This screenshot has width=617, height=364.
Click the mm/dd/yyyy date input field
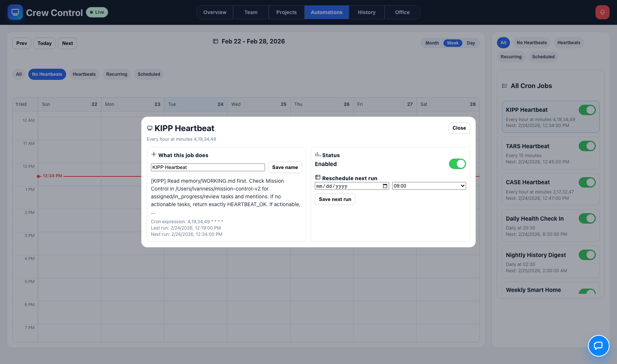(346, 186)
